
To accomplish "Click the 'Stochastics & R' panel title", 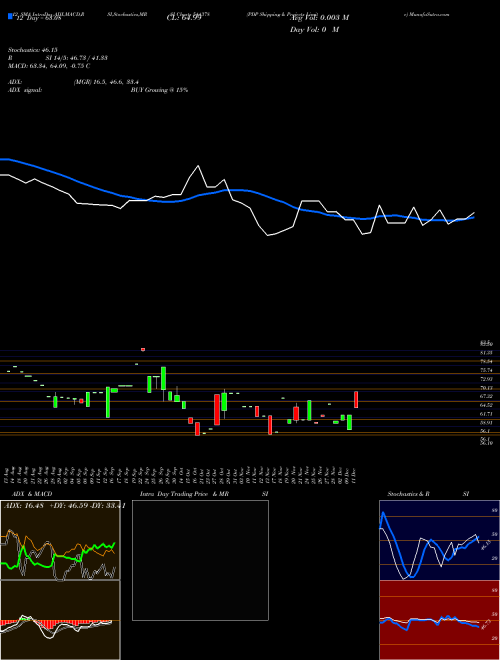I will click(409, 494).
